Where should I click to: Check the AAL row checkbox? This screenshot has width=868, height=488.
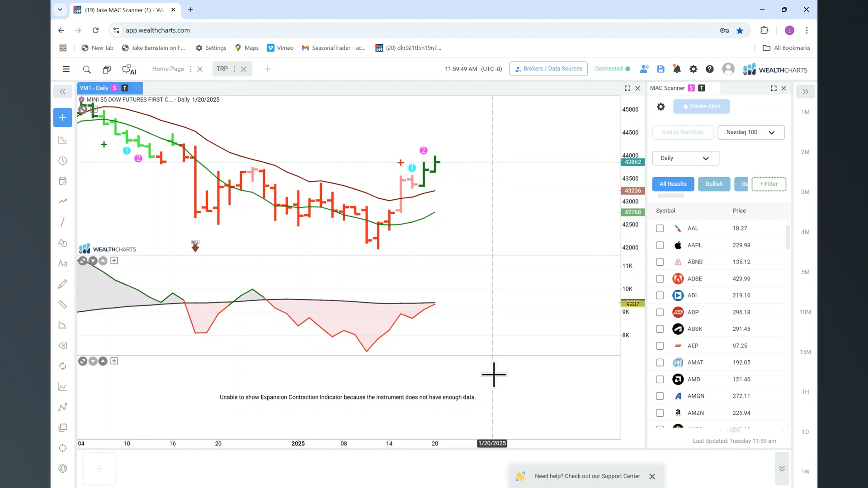coord(660,229)
